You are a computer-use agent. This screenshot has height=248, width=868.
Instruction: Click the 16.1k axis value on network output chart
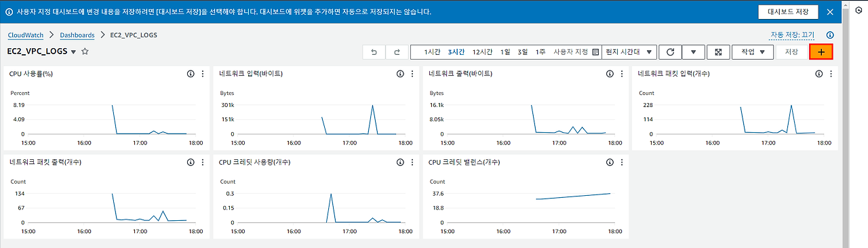point(437,105)
